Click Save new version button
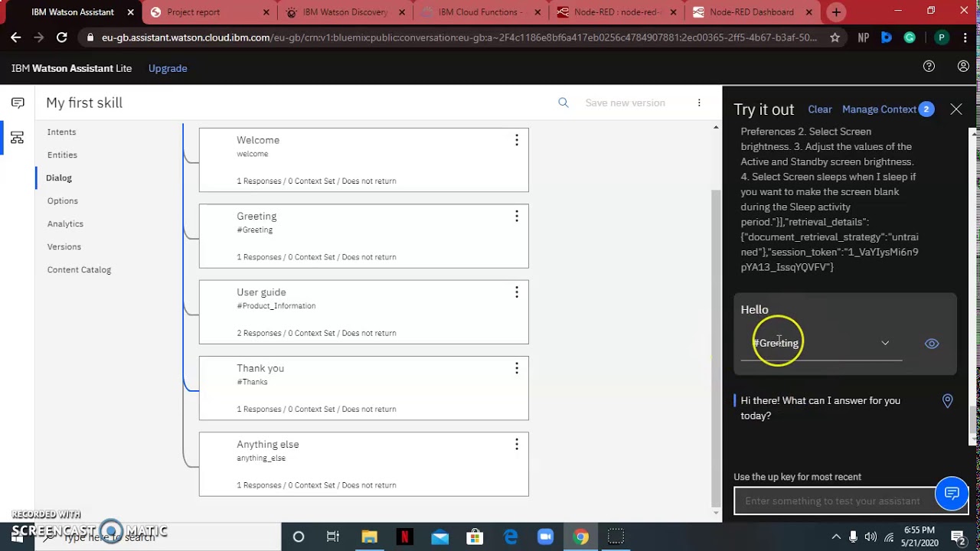The image size is (980, 551). click(x=625, y=103)
